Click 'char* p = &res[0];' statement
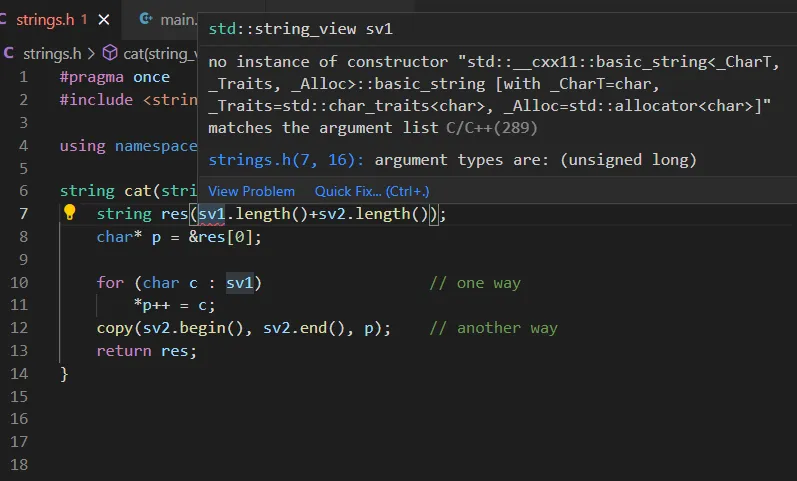The image size is (797, 481). coord(179,237)
